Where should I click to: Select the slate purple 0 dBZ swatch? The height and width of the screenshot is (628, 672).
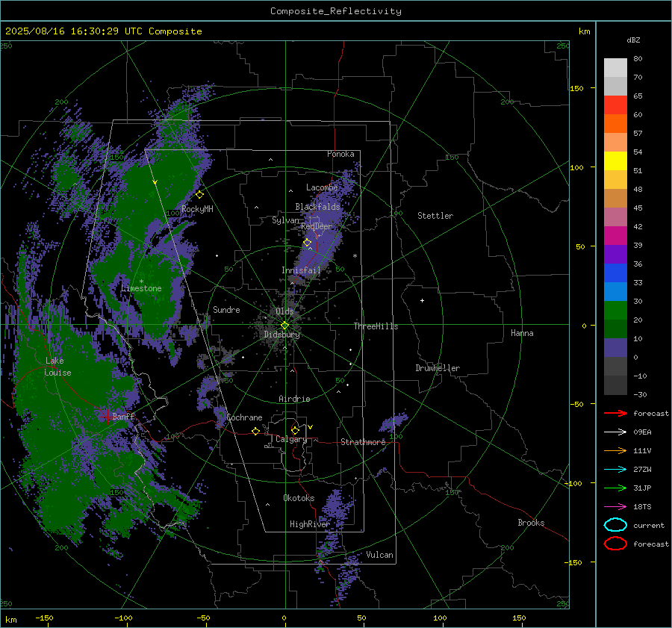click(615, 348)
